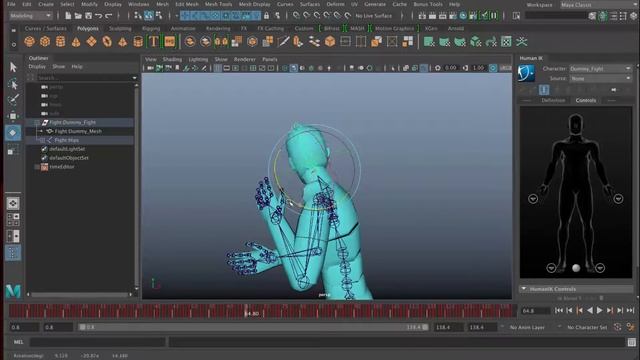Click the HumanIK character icon button
Image resolution: width=640 pixels, height=360 pixels.
coord(527,73)
